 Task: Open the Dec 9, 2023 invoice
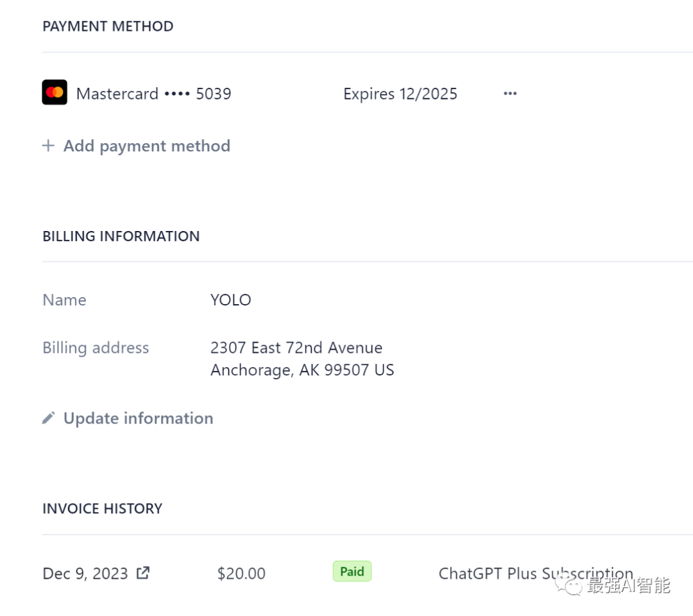pyautogui.click(x=85, y=573)
